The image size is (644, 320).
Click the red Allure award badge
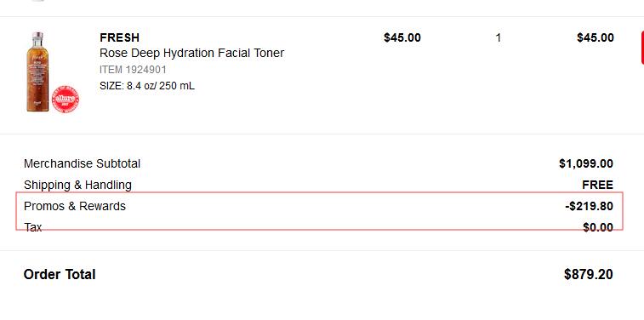[x=66, y=99]
